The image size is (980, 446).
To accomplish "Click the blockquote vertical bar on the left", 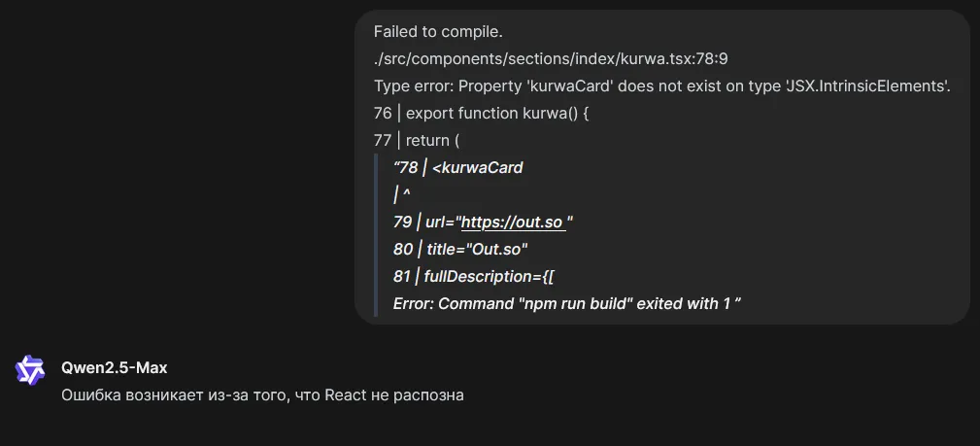I will click(376, 235).
